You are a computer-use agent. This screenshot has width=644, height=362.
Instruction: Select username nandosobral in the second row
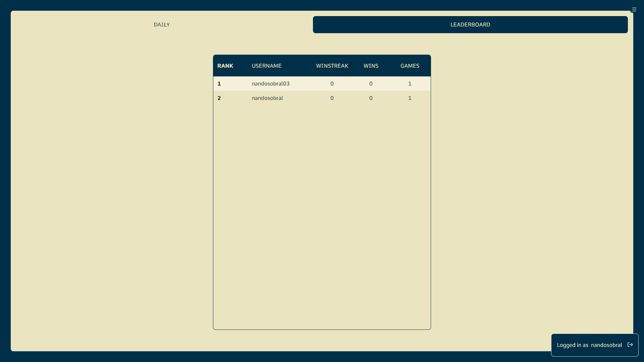pos(267,98)
